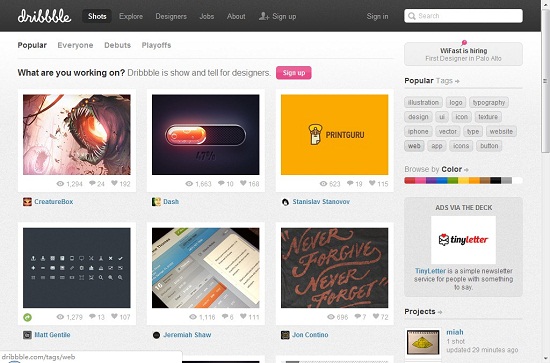
Task: Open the Explore menu item
Action: [x=131, y=16]
